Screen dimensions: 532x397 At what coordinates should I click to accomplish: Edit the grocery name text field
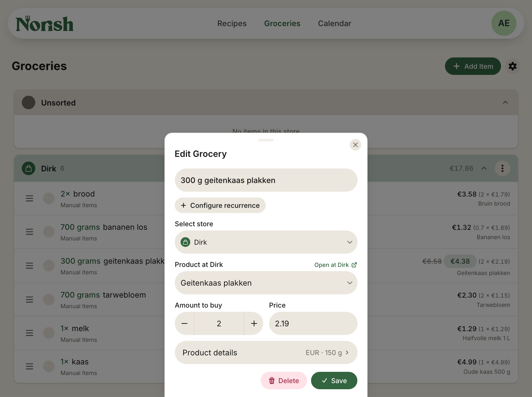pyautogui.click(x=266, y=180)
